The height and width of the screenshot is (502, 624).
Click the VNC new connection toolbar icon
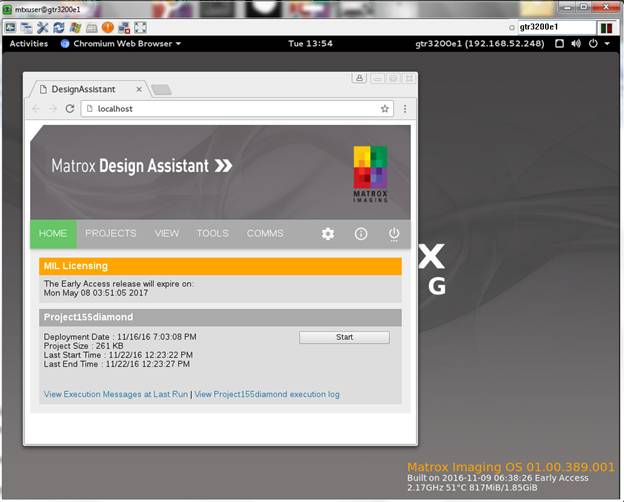point(10,27)
